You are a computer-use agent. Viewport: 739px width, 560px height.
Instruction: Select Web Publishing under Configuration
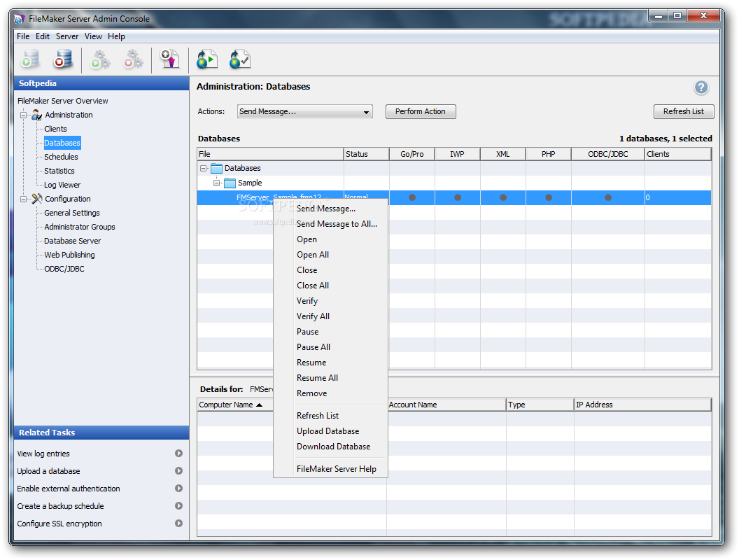coord(69,255)
